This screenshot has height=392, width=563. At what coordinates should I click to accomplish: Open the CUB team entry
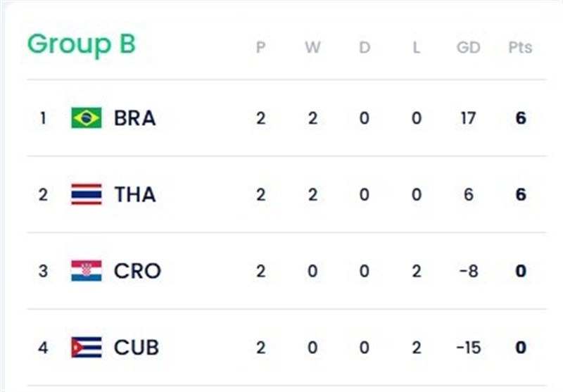pyautogui.click(x=137, y=347)
